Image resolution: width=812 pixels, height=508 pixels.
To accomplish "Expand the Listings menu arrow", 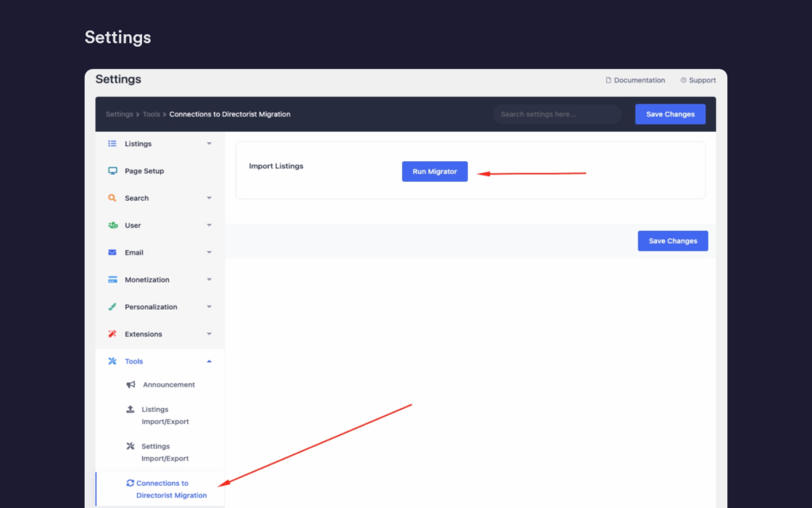I will 209,144.
